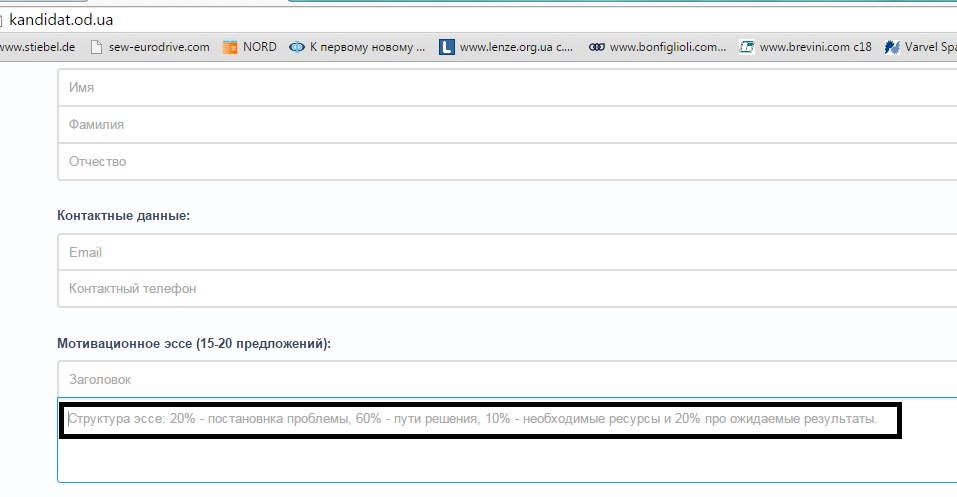Image resolution: width=957 pixels, height=497 pixels.
Task: Open the sew-eurodrive.com bookmark page icon
Action: point(97,46)
